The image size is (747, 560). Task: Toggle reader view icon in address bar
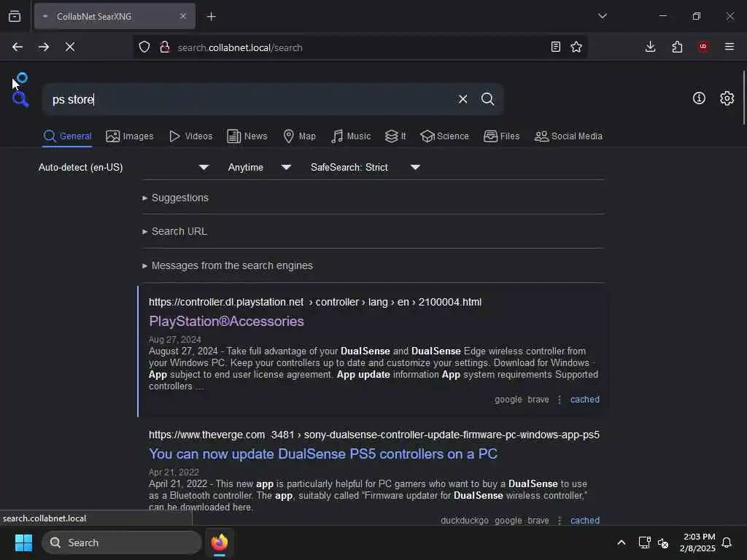coord(555,47)
